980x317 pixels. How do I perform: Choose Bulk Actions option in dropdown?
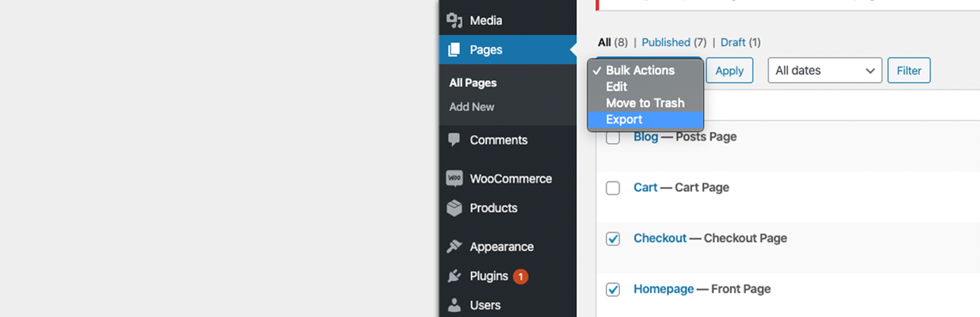(646, 70)
